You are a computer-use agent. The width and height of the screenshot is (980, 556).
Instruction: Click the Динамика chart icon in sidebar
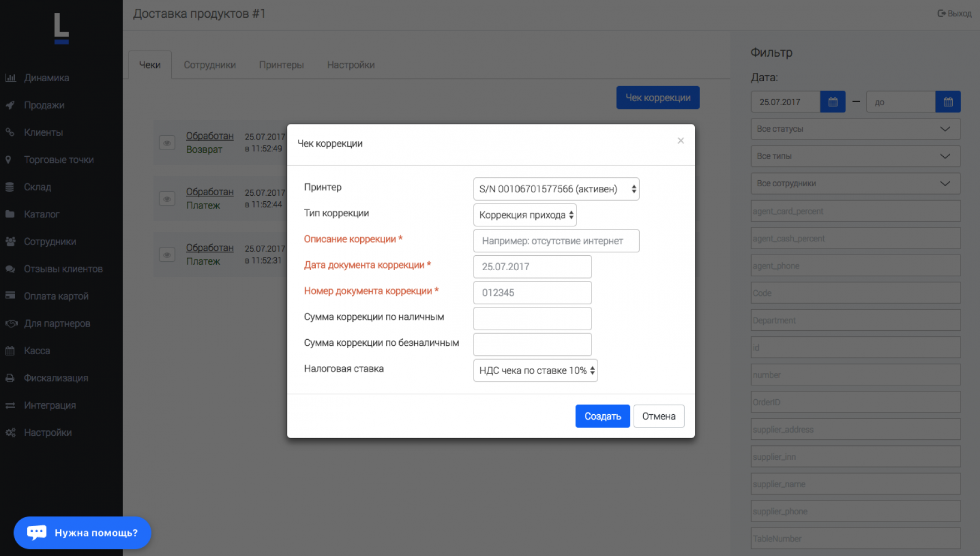[x=11, y=78]
